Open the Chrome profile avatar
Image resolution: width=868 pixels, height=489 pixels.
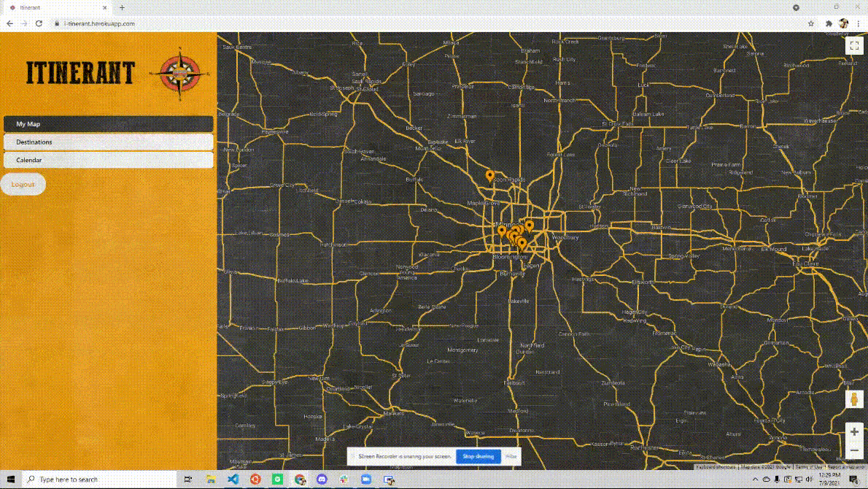pos(844,23)
